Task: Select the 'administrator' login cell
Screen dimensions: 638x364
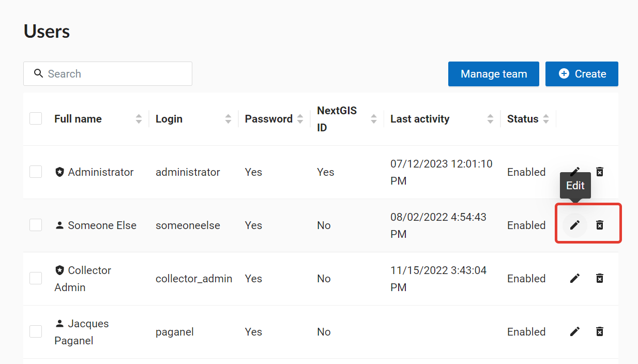Action: (x=188, y=172)
